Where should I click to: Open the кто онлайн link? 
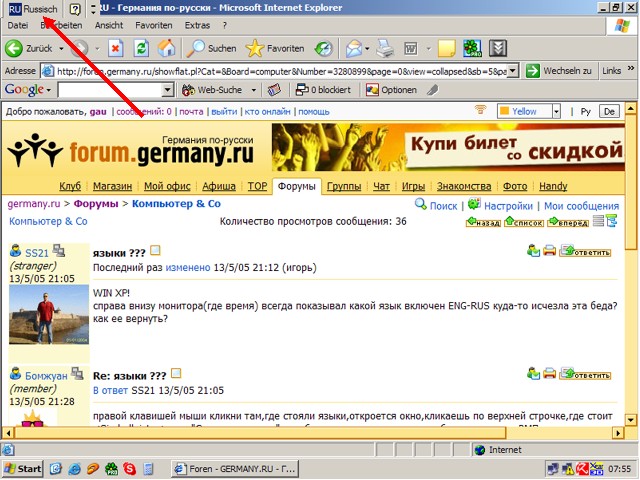[x=267, y=111]
